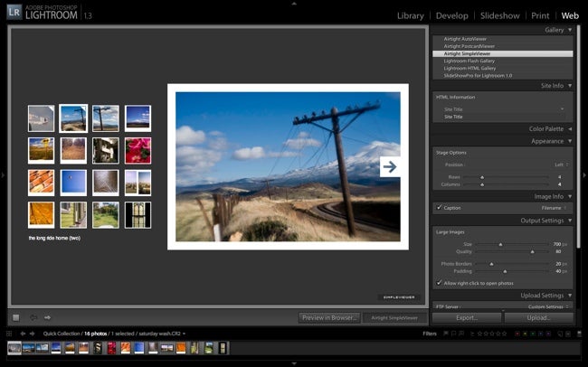Collapse the Gallery panel
This screenshot has width=588, height=367.
570,30
